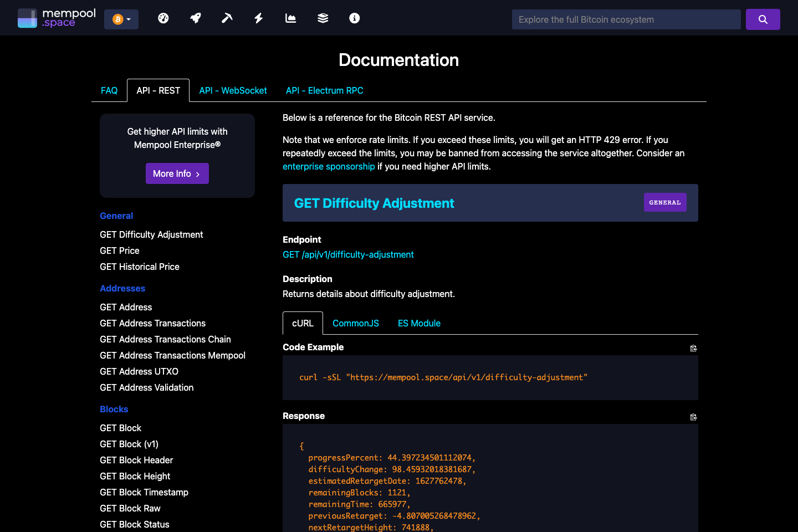This screenshot has width=798, height=532.
Task: Open the Bitcoin network selector dropdown
Action: pyautogui.click(x=121, y=18)
